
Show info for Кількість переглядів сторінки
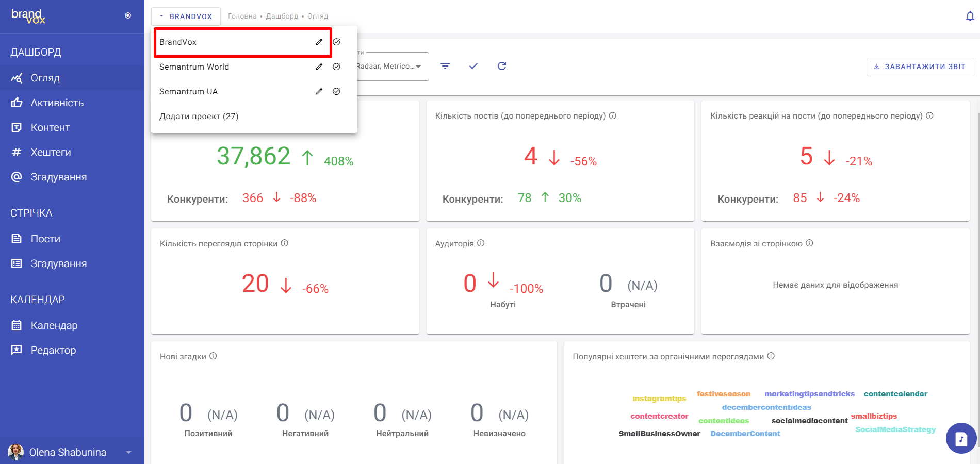coord(285,243)
